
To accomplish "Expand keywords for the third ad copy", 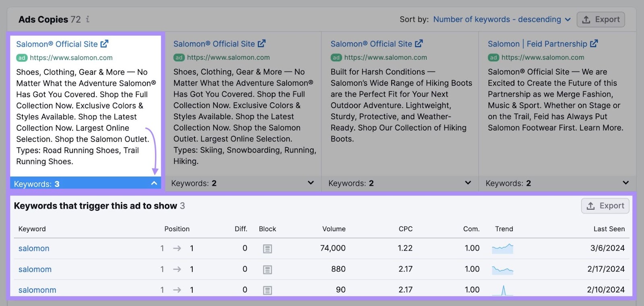I will coord(468,183).
